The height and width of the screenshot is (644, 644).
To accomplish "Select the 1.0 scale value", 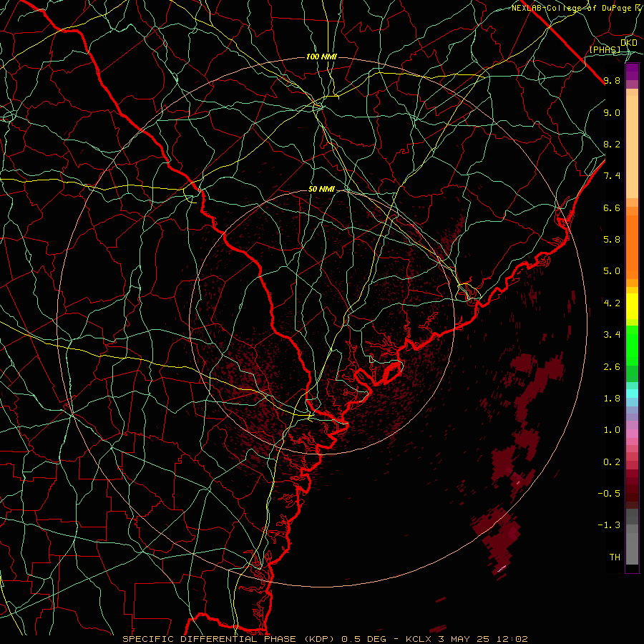I will [x=612, y=430].
